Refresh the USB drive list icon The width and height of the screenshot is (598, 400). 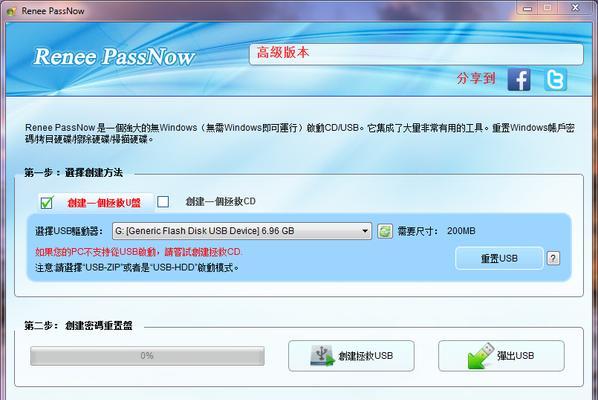[x=385, y=231]
